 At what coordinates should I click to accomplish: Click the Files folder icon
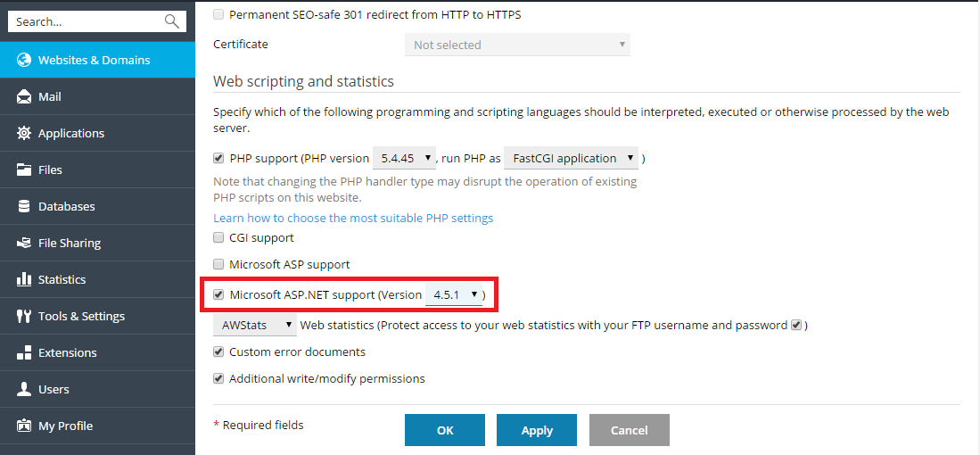[x=24, y=170]
